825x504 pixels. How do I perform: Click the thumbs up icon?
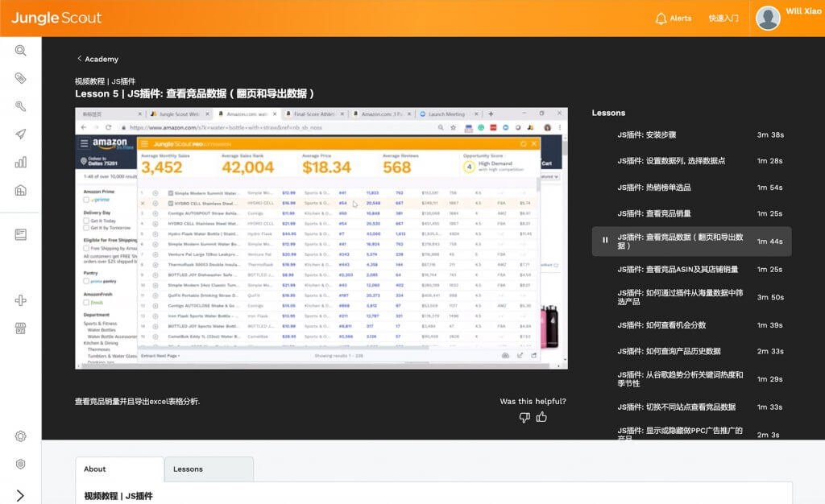(x=541, y=417)
